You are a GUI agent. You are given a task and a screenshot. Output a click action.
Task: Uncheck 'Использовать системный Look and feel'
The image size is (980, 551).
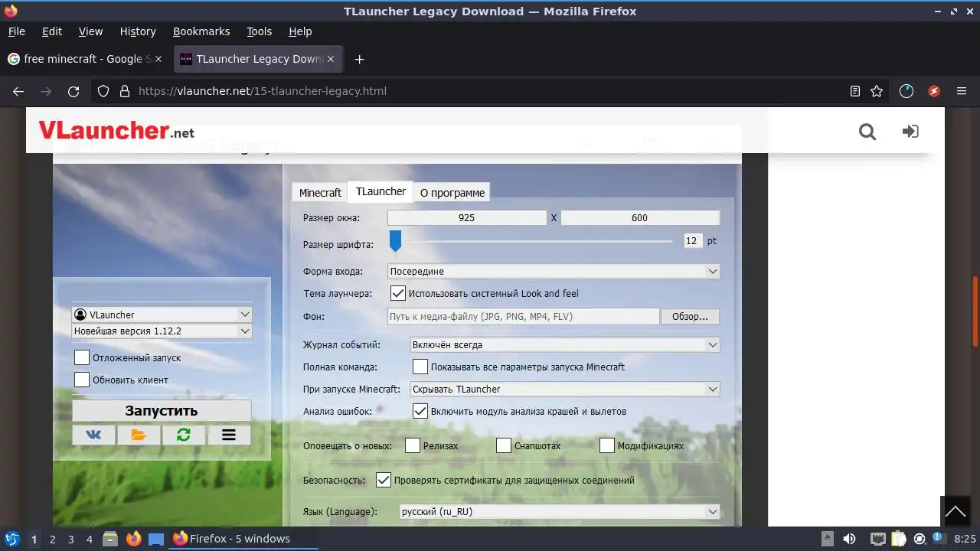click(398, 293)
